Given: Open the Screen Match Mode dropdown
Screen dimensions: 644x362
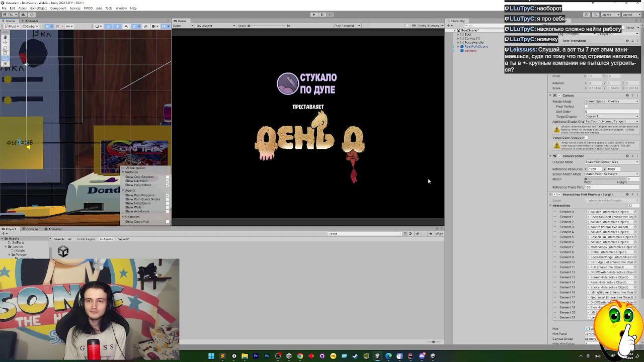Looking at the screenshot, I should click(x=611, y=174).
